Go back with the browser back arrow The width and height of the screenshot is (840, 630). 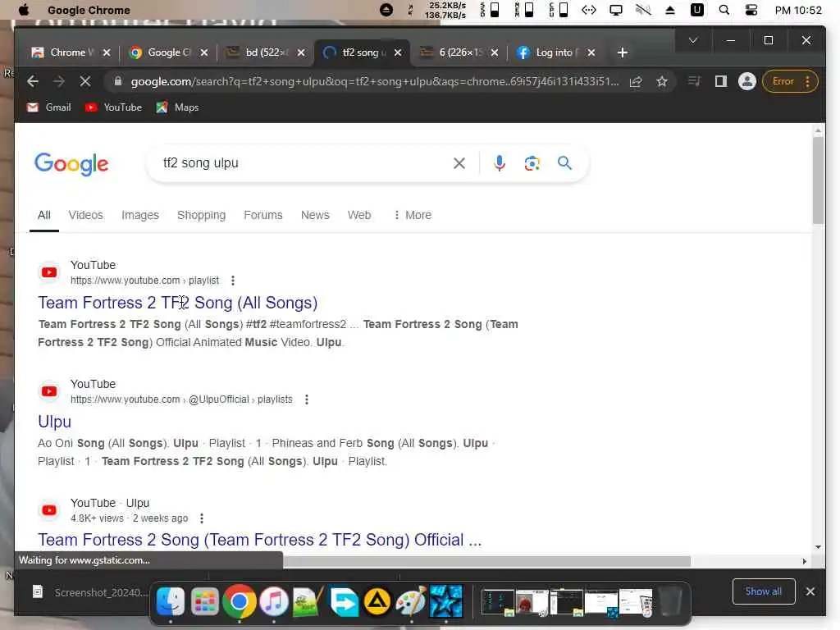click(x=33, y=81)
